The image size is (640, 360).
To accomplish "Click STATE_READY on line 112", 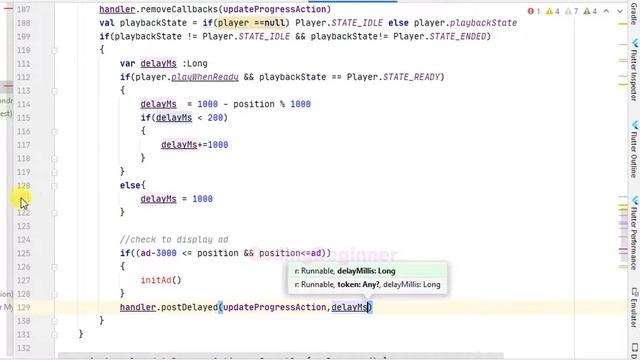I will click(x=411, y=77).
